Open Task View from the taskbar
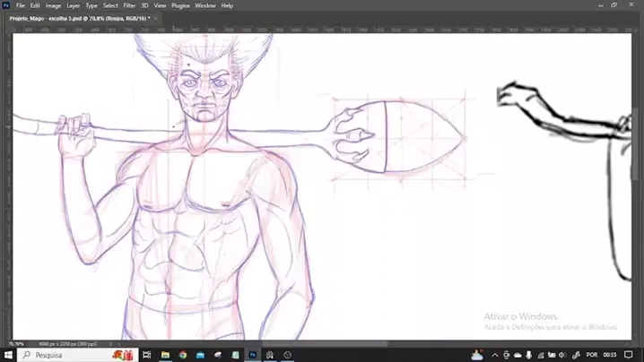 [x=146, y=355]
